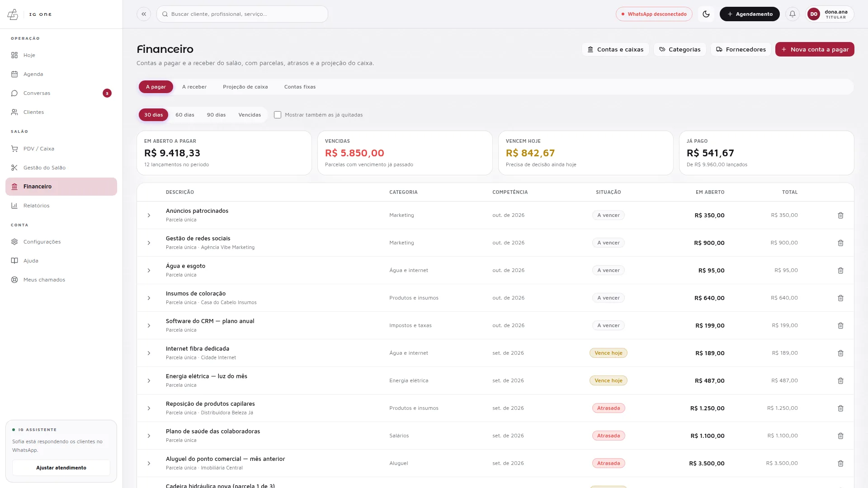Screen dimensions: 868x488
Task: Delete the Plano de saúde entry
Action: [x=841, y=436]
